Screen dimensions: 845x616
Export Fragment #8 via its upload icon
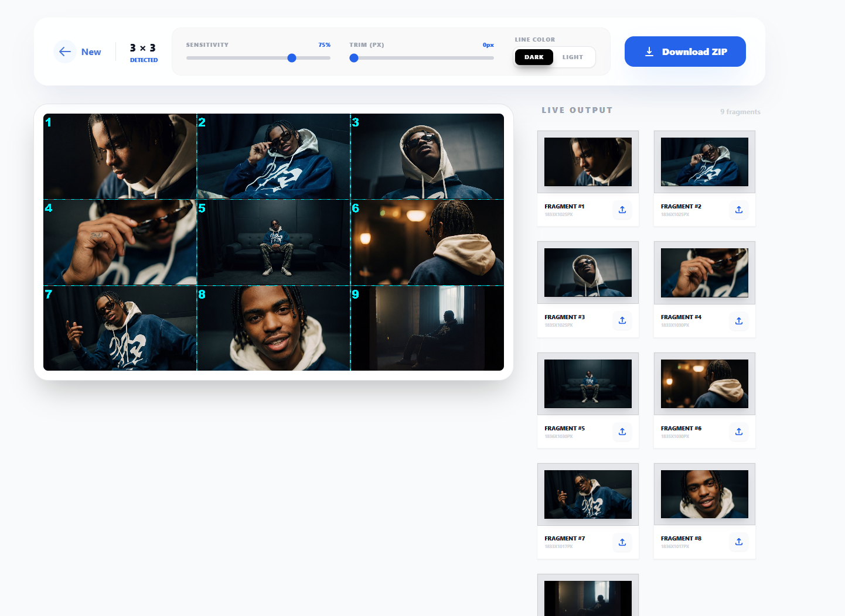coord(739,542)
